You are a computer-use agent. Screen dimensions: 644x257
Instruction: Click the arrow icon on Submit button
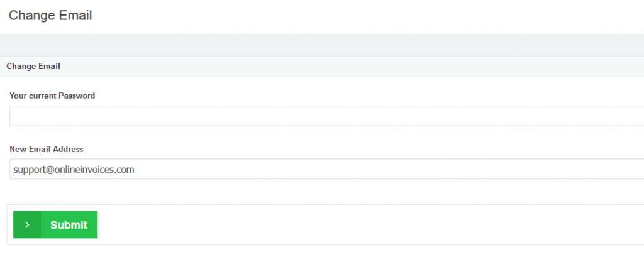coord(27,225)
